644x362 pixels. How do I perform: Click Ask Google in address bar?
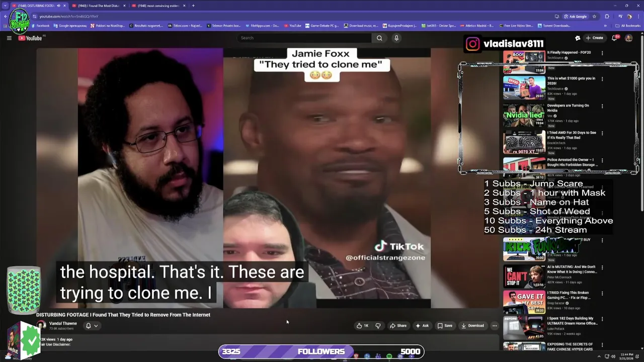click(575, 17)
